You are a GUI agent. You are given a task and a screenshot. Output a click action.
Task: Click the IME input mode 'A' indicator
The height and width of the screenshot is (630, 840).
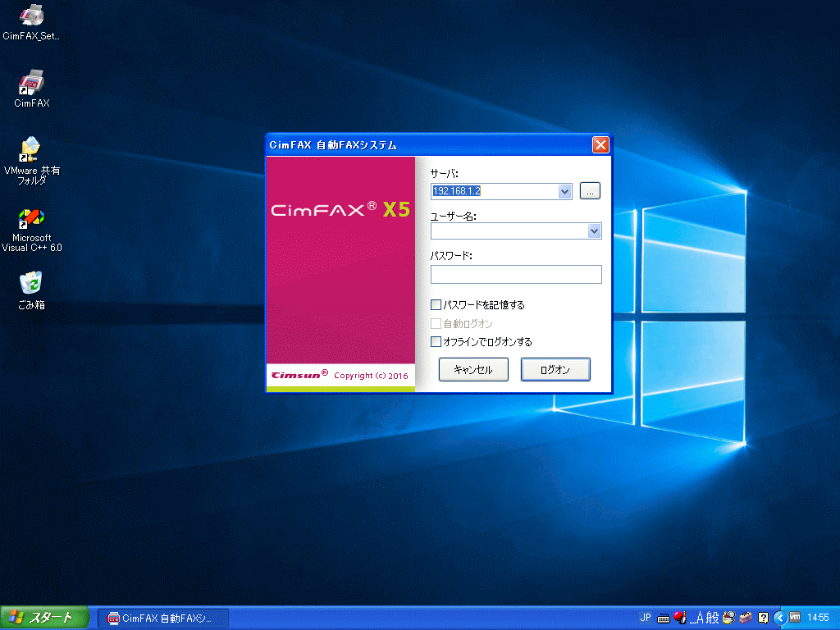pyautogui.click(x=697, y=618)
